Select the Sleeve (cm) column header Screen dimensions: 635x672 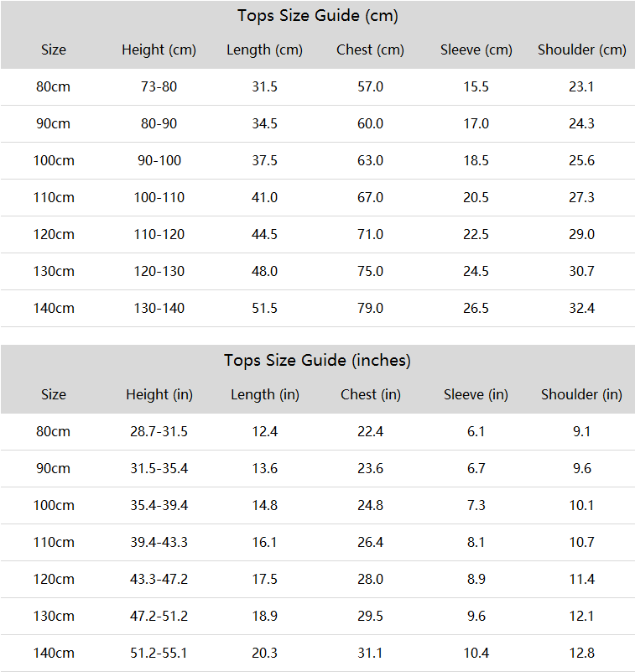click(476, 50)
